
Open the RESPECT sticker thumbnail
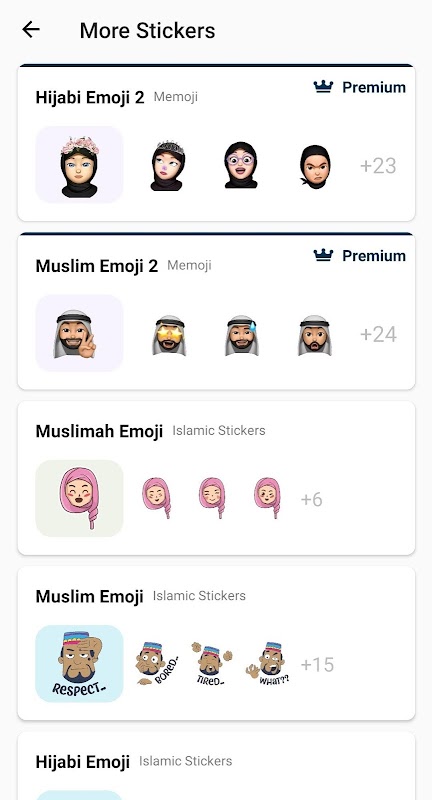point(79,664)
